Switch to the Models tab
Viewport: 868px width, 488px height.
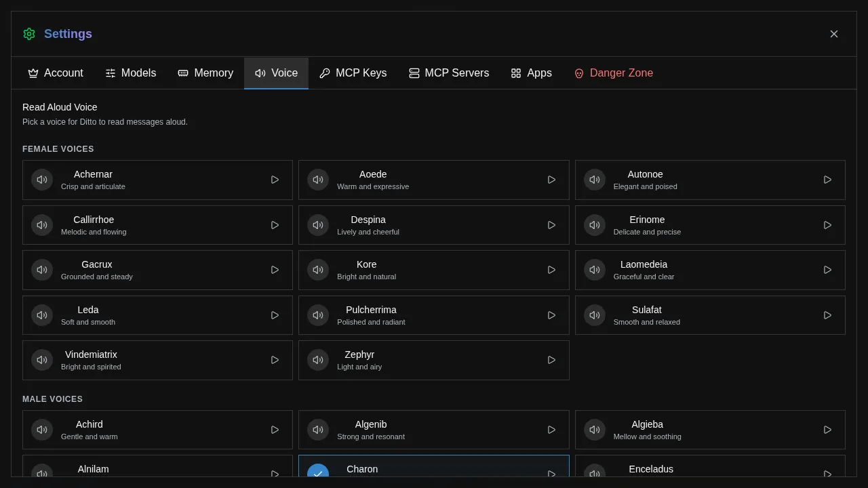[131, 73]
